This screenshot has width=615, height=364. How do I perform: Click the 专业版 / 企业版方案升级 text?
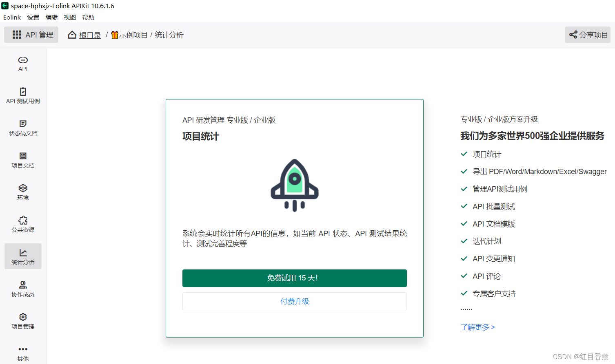coord(499,119)
